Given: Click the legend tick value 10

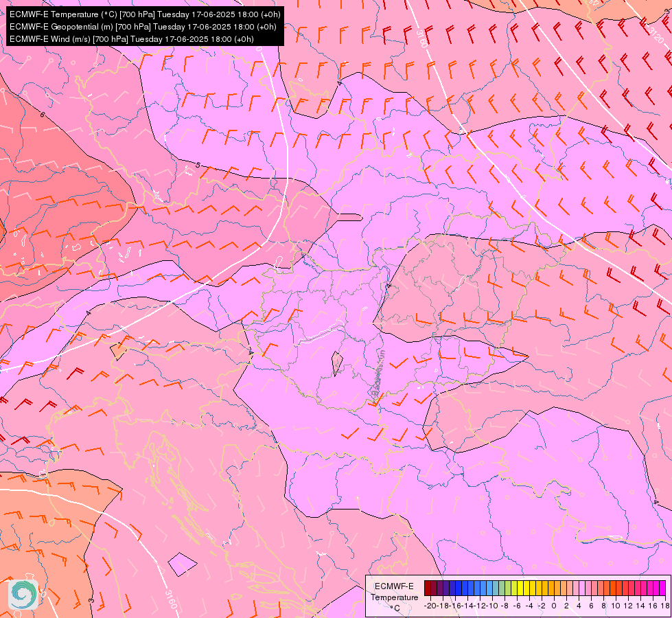Looking at the screenshot, I should 616,606.
